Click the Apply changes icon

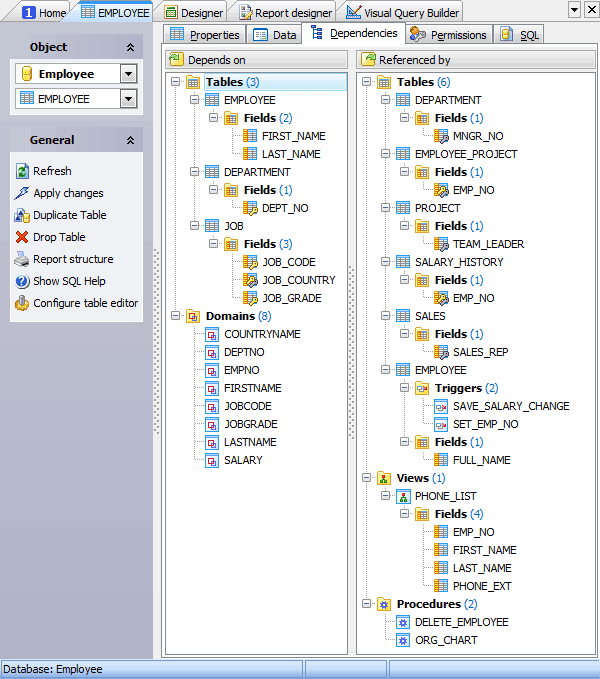click(x=22, y=193)
